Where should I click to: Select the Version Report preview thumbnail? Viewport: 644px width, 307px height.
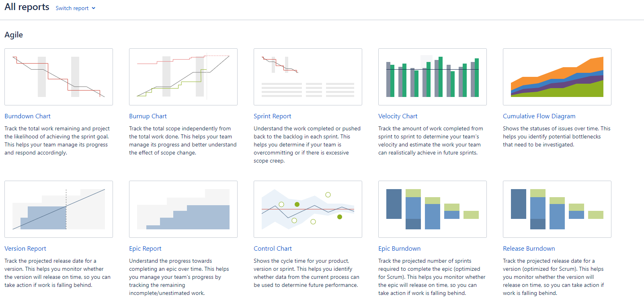(59, 209)
